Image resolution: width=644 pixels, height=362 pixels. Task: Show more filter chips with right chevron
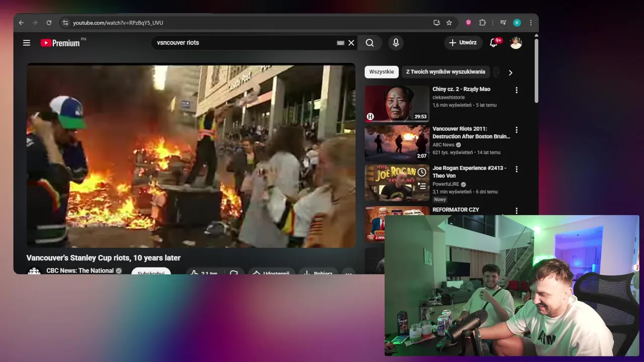(x=510, y=72)
